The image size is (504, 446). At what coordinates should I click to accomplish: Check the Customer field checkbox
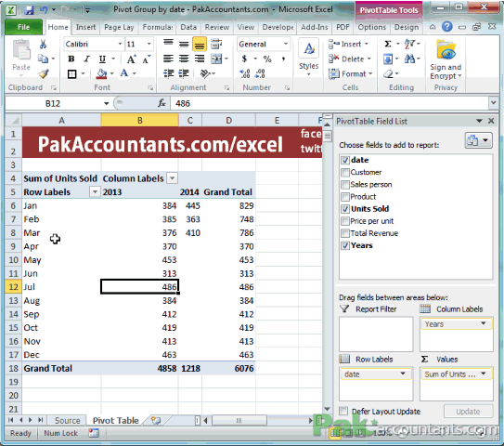coord(345,173)
